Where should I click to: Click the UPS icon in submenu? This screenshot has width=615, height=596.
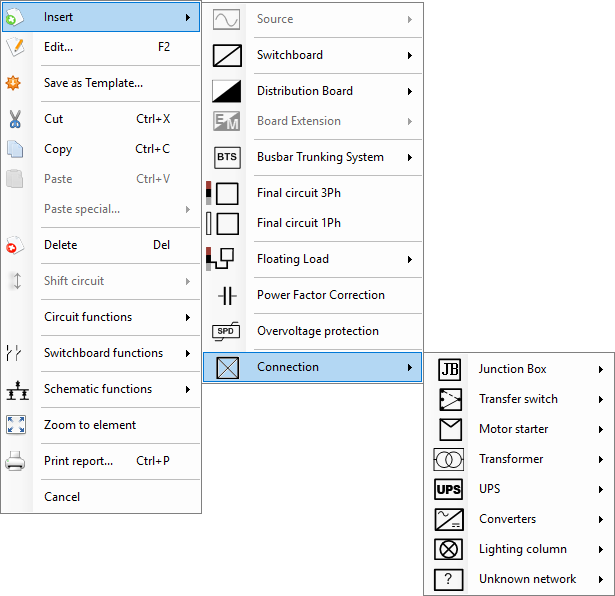pyautogui.click(x=449, y=489)
